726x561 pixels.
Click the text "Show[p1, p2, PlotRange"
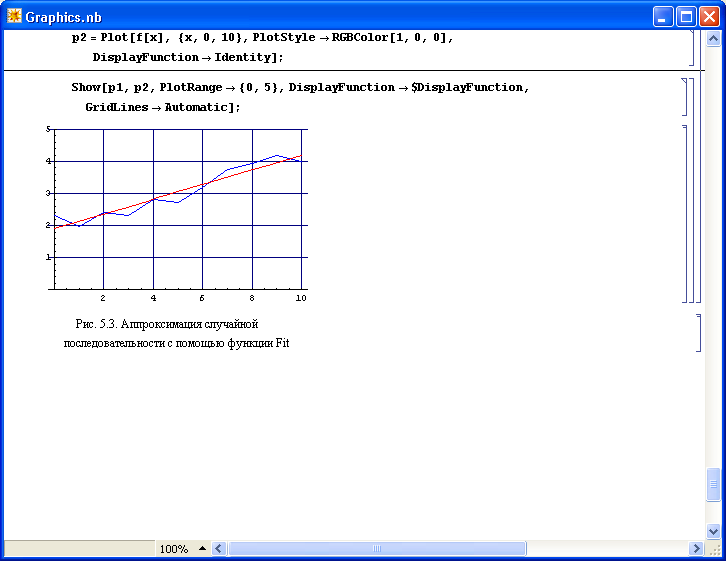147,87
